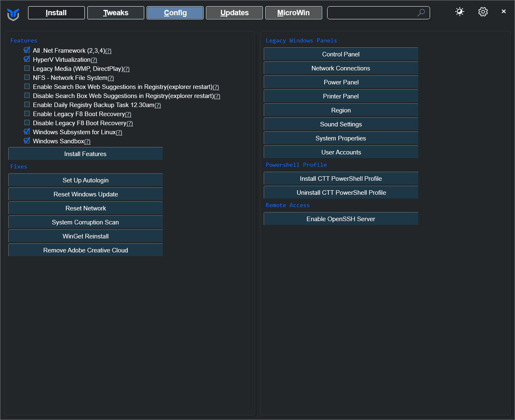Click the WinUtil shield logo icon
The width and height of the screenshot is (515, 420).
[x=13, y=14]
